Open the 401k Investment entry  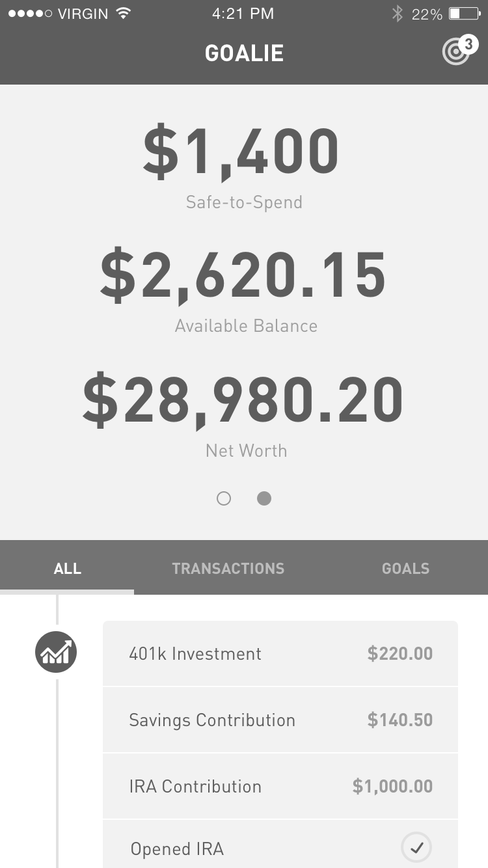click(280, 653)
